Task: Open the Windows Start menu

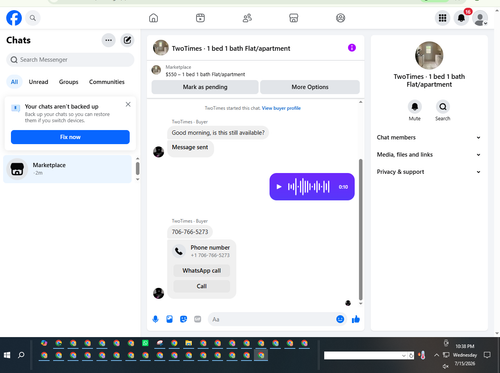Action: tap(7, 355)
